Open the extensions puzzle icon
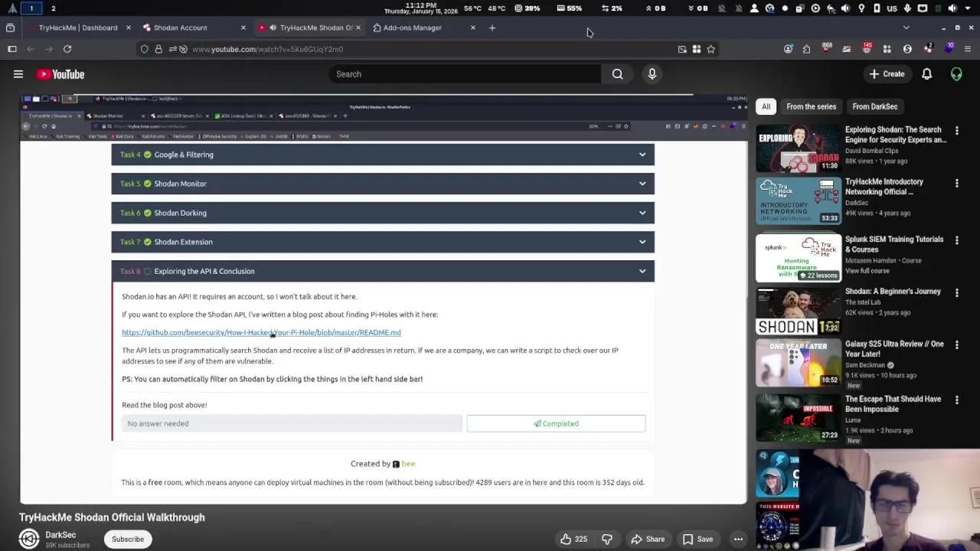This screenshot has height=551, width=980. tap(806, 49)
